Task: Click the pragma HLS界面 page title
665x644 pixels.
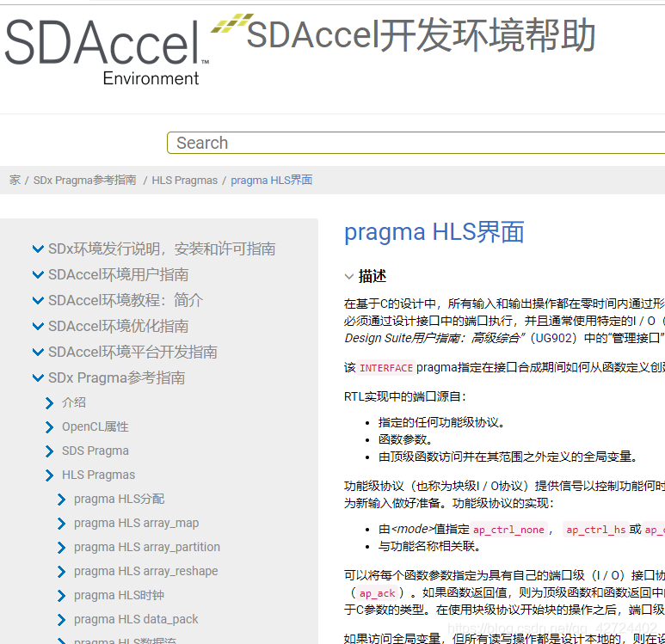Action: point(434,232)
